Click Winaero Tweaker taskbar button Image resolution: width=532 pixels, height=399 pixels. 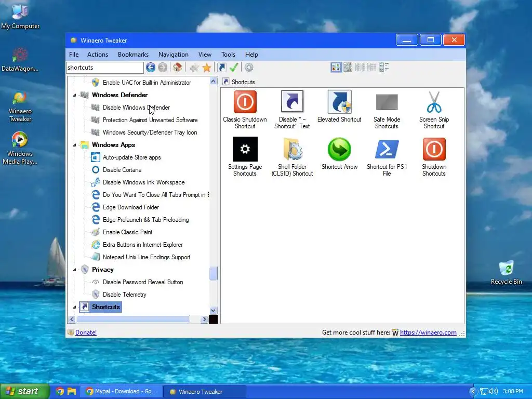[x=204, y=392]
